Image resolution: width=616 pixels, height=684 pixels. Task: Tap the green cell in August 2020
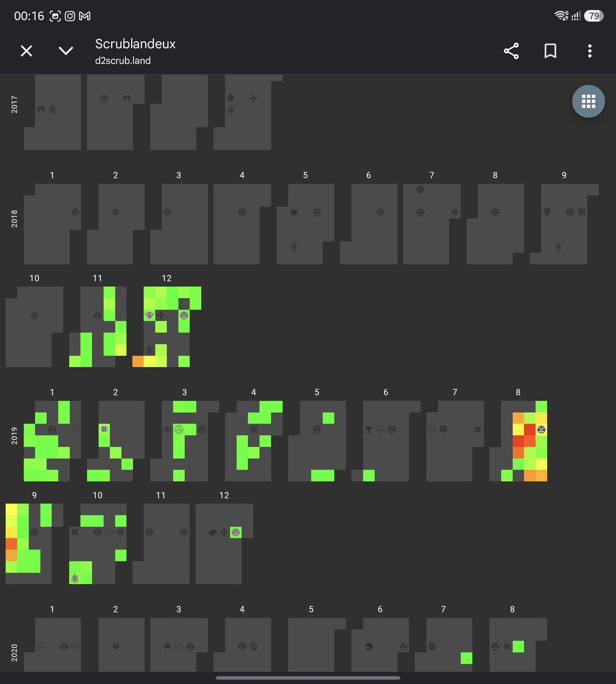[518, 646]
